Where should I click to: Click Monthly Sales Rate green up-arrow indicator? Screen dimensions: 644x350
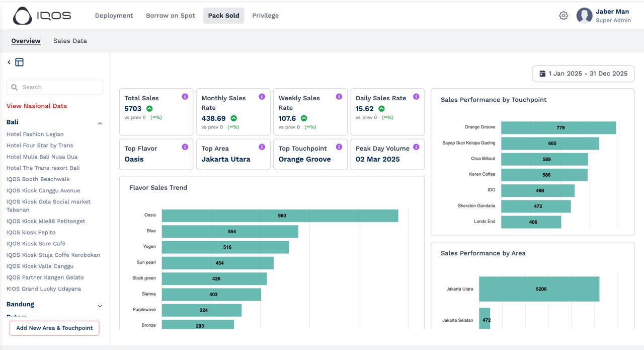pyautogui.click(x=233, y=118)
